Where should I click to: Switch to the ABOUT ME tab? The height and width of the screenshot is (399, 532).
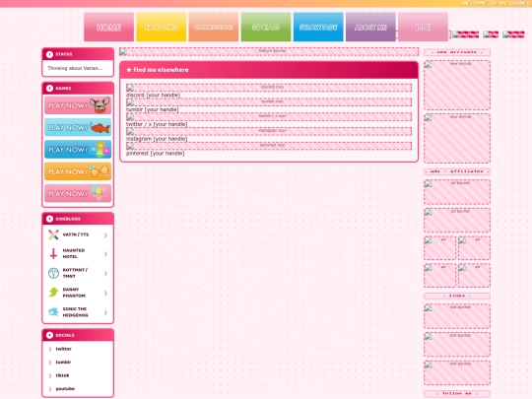(x=370, y=27)
